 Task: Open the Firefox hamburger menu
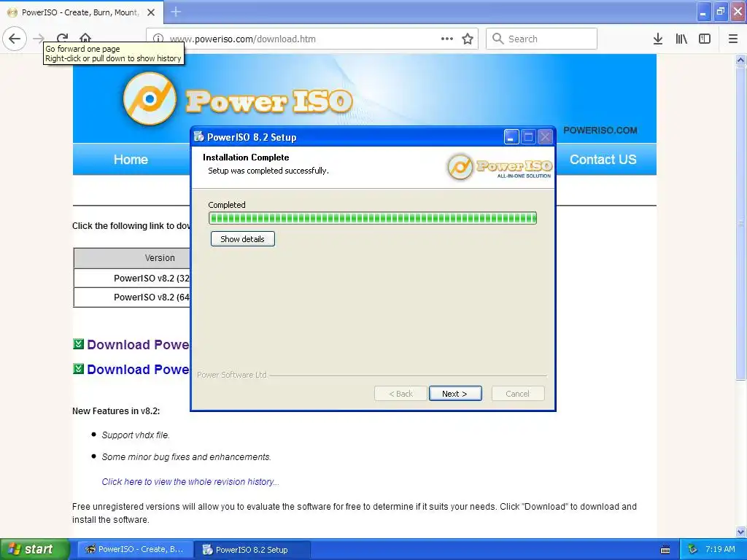pyautogui.click(x=733, y=39)
